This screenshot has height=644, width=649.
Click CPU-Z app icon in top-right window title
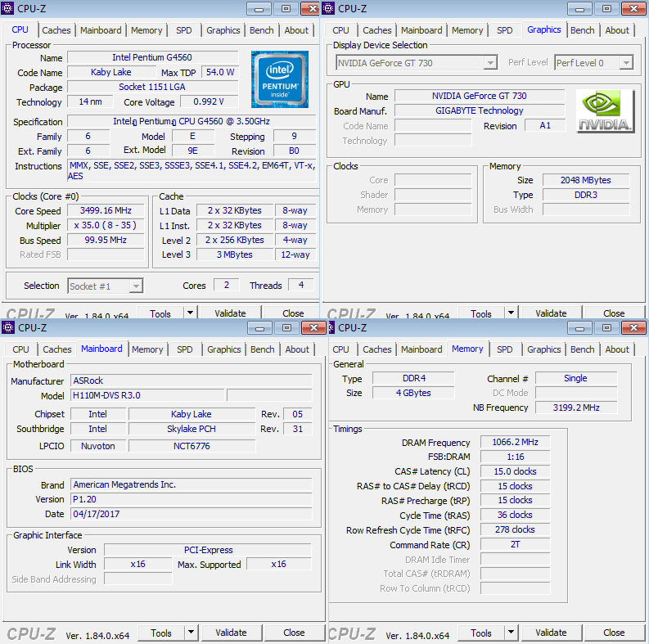[328, 8]
